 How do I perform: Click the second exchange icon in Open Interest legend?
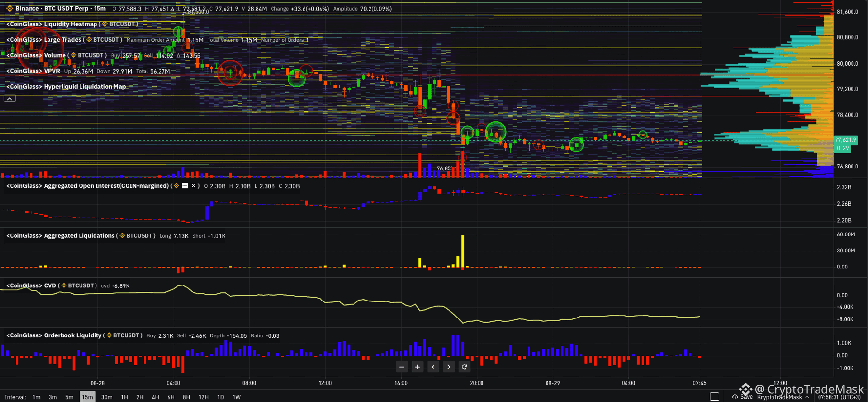[x=185, y=186]
